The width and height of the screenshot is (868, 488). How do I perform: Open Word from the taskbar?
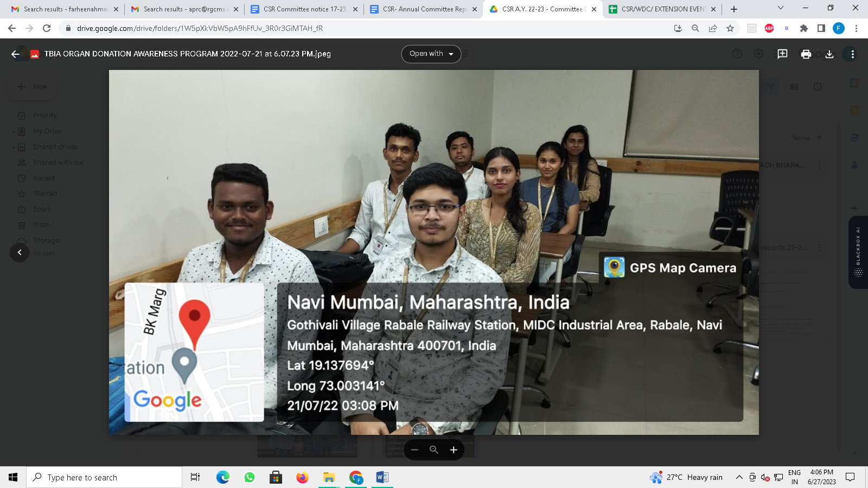click(x=382, y=477)
